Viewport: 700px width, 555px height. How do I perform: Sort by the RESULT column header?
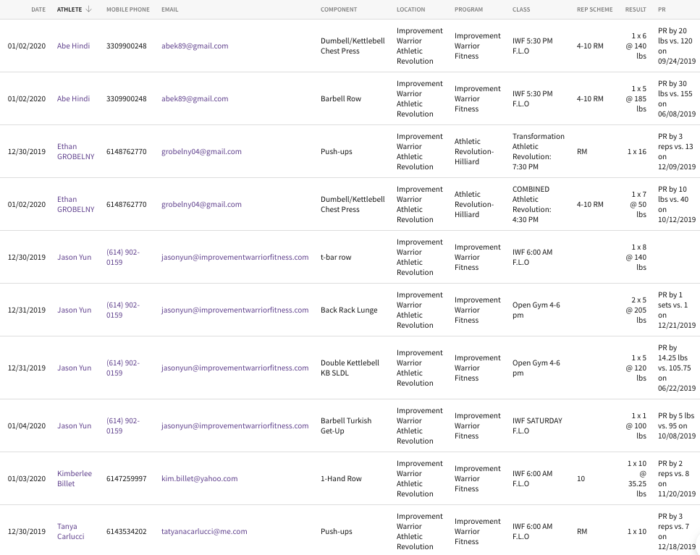coord(636,9)
